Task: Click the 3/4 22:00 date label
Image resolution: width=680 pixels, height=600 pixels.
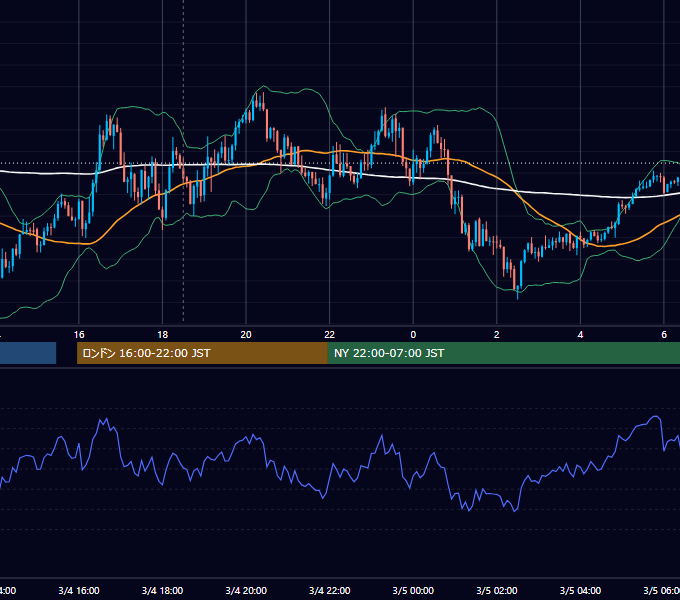Action: tap(330, 591)
